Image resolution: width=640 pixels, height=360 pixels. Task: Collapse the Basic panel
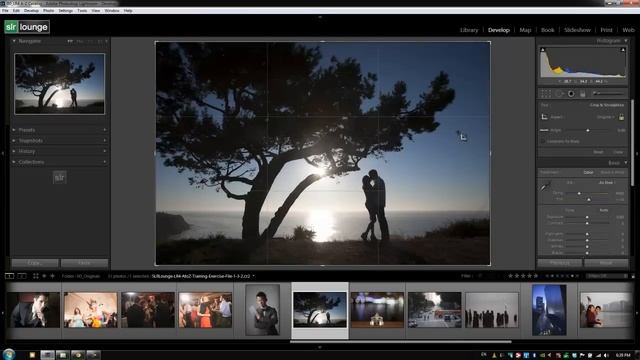626,163
